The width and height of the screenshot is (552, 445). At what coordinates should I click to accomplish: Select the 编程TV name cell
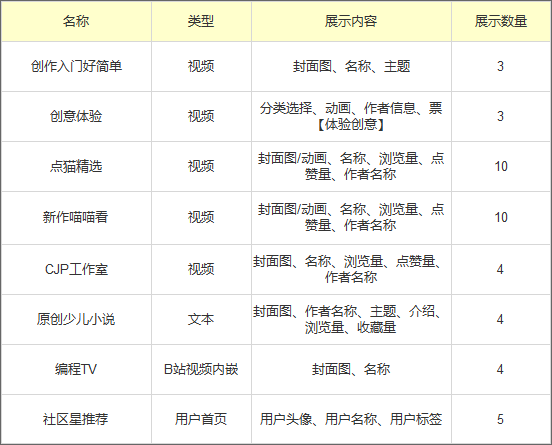pos(76,369)
